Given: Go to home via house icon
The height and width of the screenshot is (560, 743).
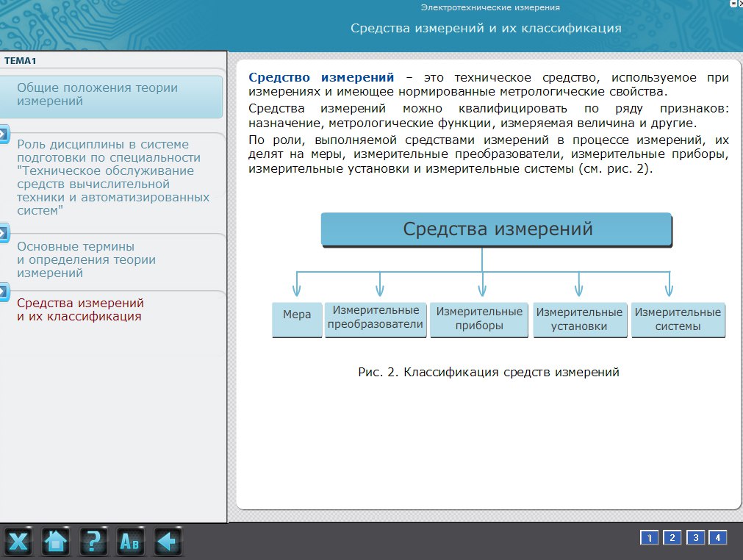Looking at the screenshot, I should click(56, 542).
